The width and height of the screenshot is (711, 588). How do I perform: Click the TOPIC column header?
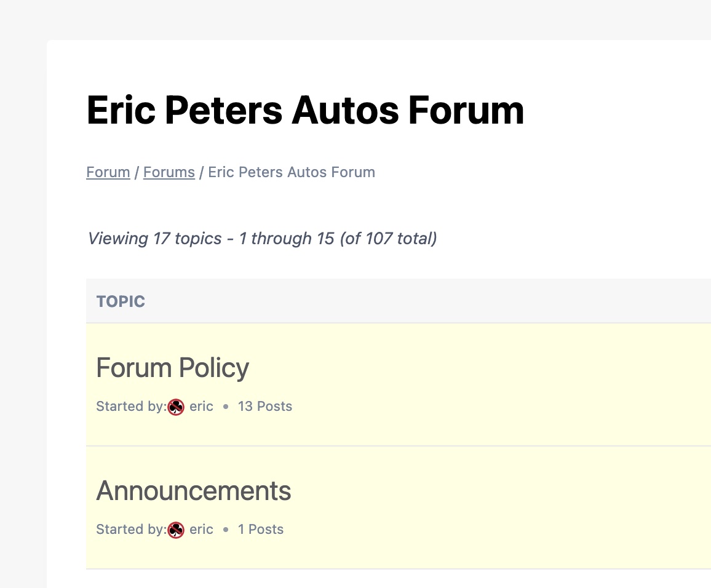click(121, 301)
